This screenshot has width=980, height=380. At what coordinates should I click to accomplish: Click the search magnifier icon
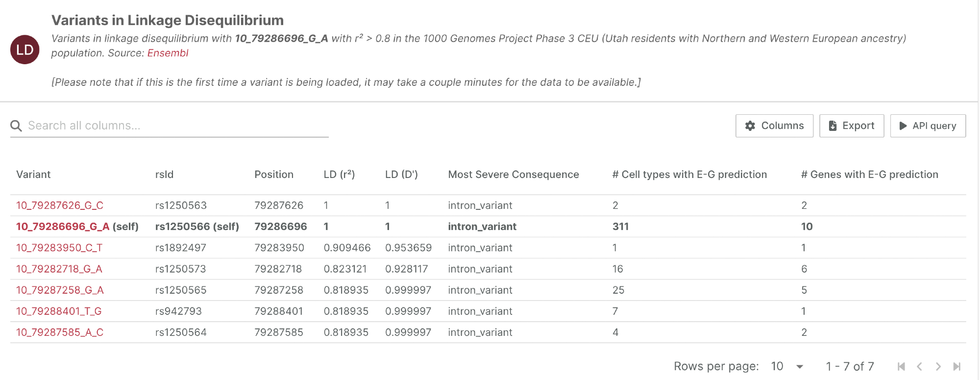tap(16, 126)
